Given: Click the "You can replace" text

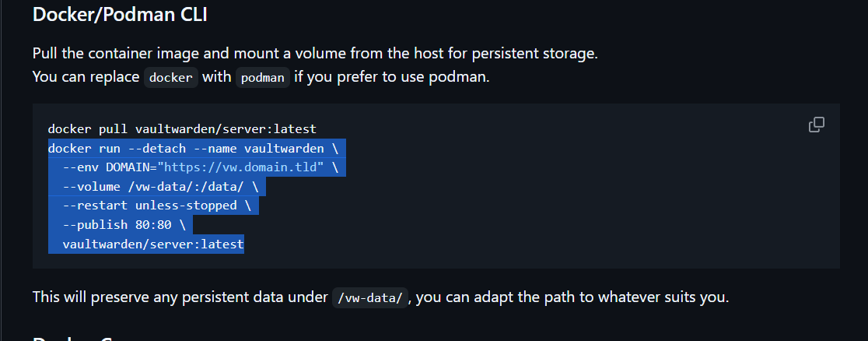Looking at the screenshot, I should (86, 78).
